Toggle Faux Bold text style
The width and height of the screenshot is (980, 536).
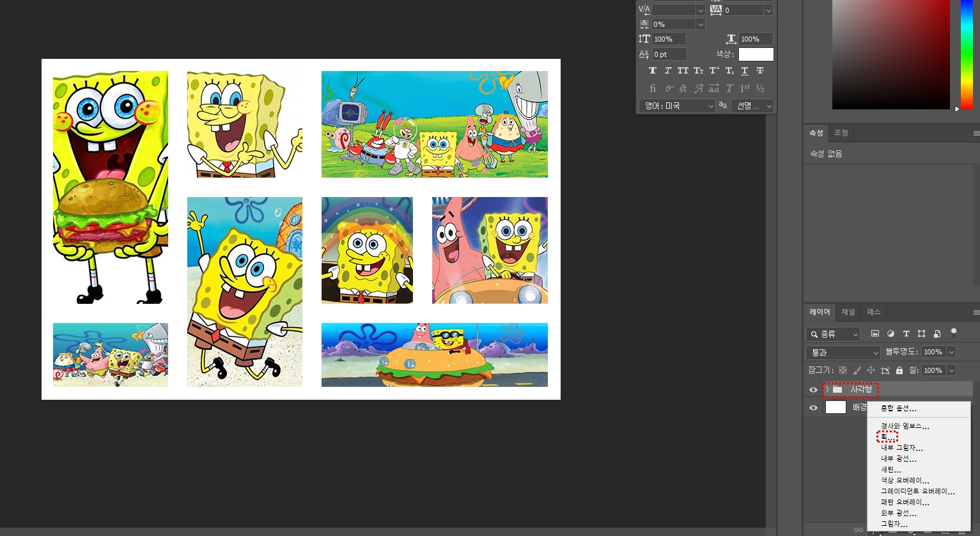click(653, 70)
